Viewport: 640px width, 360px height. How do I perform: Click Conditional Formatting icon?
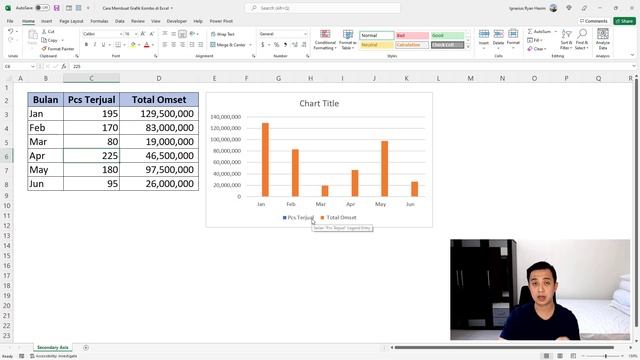[x=325, y=35]
